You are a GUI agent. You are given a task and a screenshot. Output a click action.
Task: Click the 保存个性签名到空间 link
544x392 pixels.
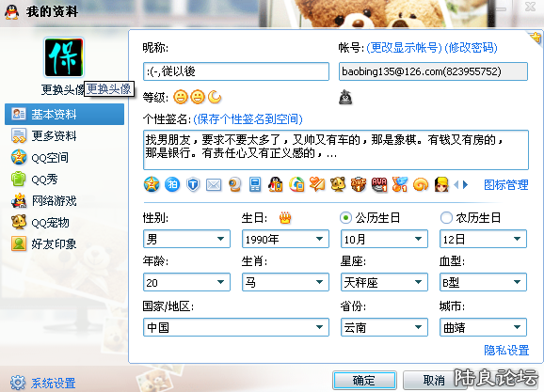tap(248, 119)
